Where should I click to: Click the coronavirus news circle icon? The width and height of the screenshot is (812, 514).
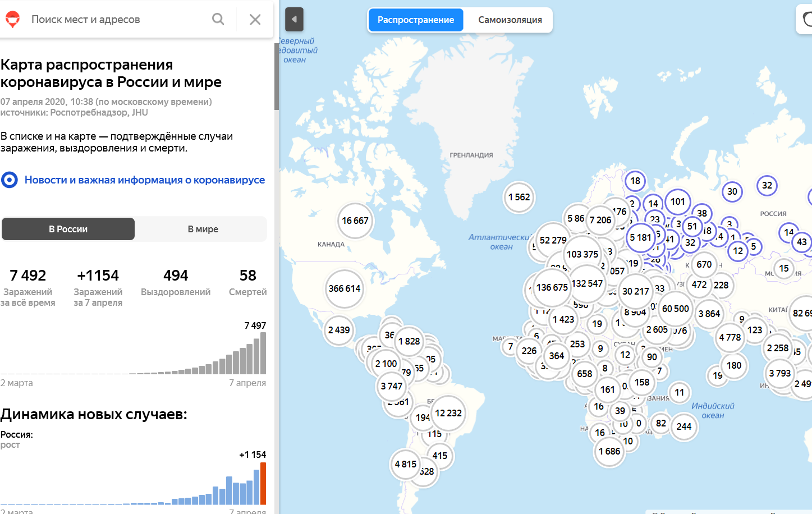[x=10, y=180]
